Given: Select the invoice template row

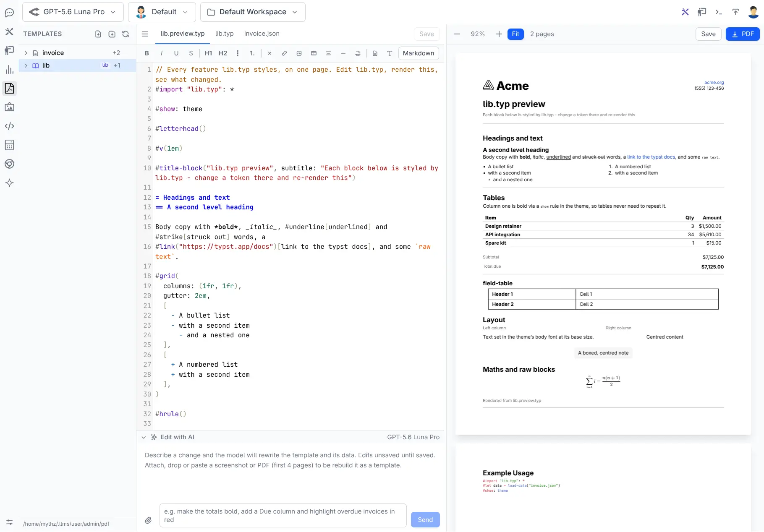Looking at the screenshot, I should tap(77, 53).
